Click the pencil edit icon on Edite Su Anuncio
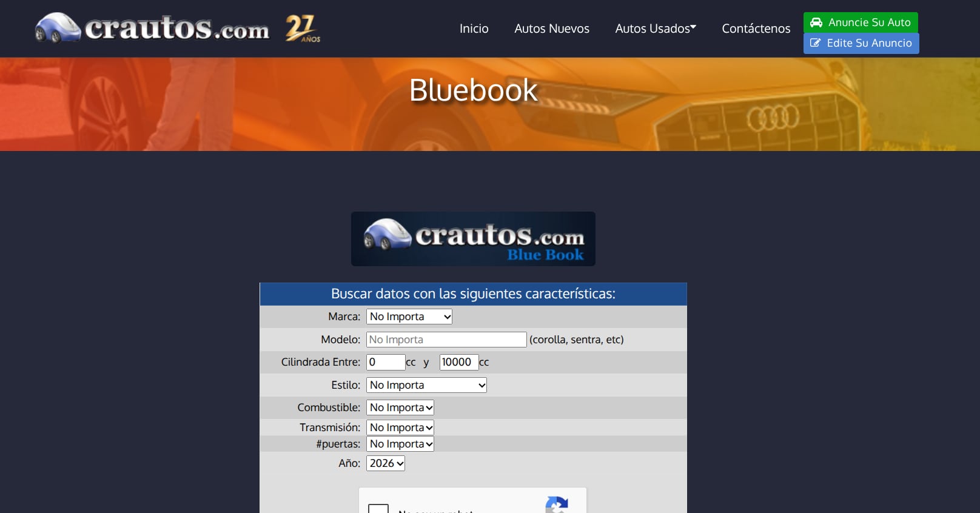Screen dimensions: 980x513 pyautogui.click(x=816, y=43)
